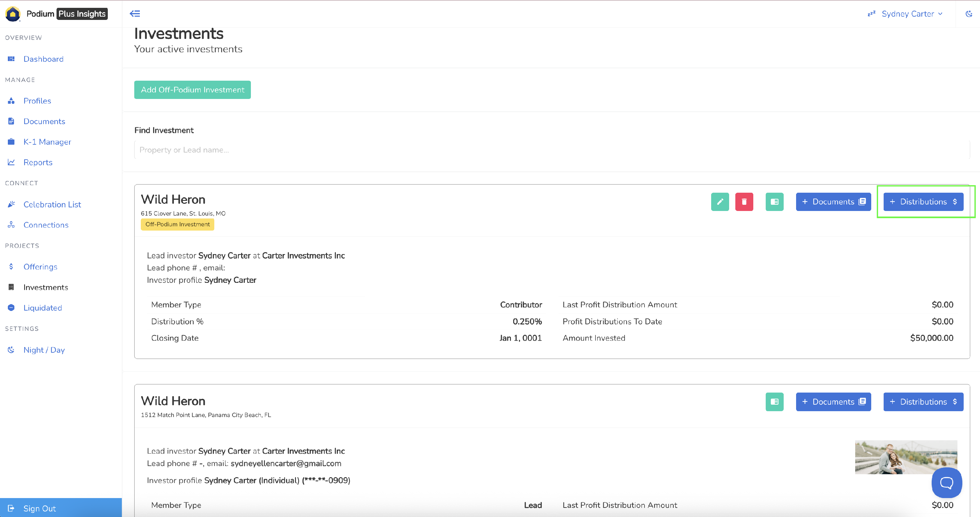Open the chat support bubble

point(946,483)
